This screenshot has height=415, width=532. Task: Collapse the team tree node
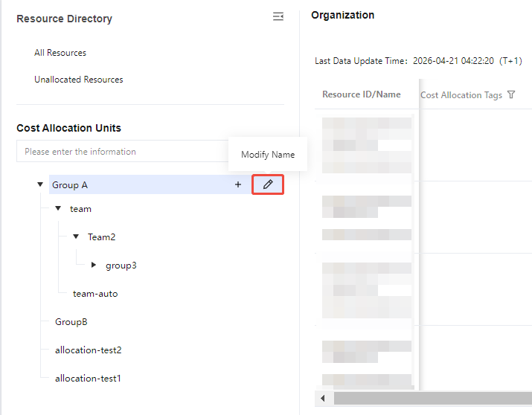point(58,209)
